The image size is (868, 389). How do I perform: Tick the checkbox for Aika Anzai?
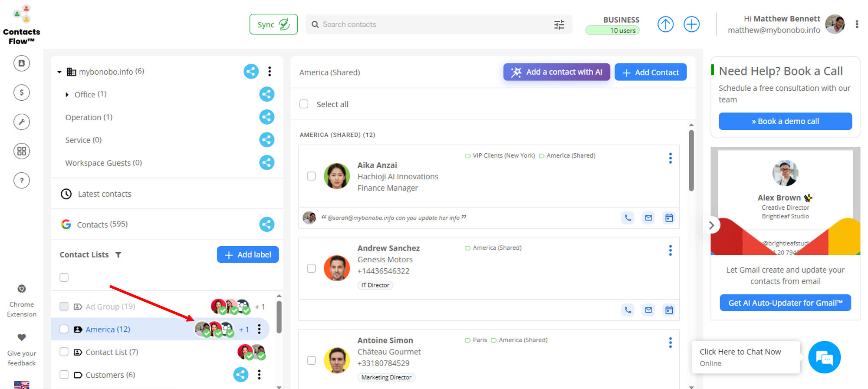coord(311,176)
